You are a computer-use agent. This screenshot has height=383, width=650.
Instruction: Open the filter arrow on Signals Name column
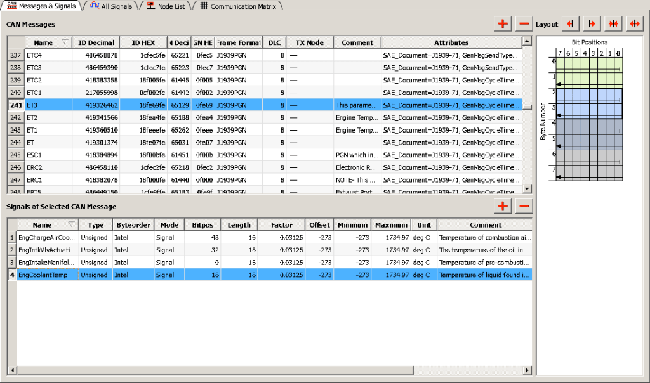tap(71, 225)
